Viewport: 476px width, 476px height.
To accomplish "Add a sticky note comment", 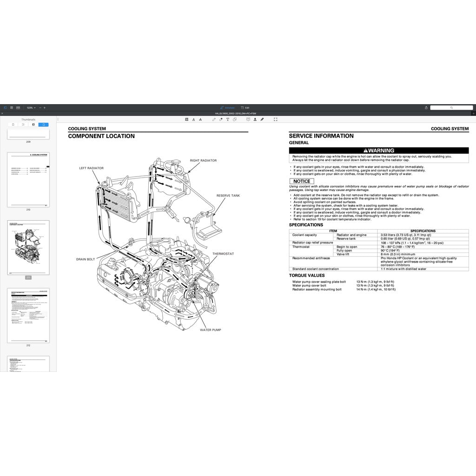I will tap(249, 119).
